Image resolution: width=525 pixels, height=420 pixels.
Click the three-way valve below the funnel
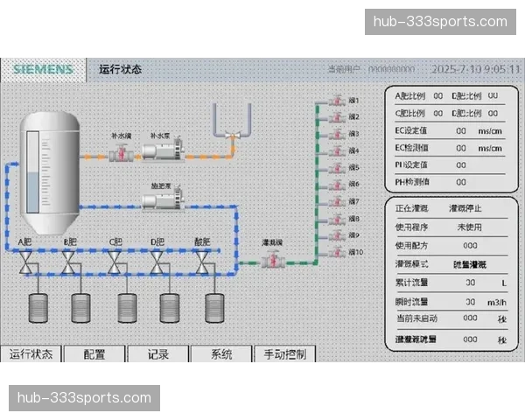tap(233, 136)
